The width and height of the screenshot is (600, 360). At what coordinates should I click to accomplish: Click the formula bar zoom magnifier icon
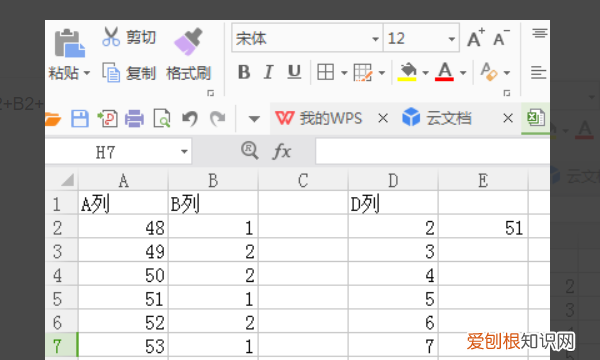[x=249, y=150]
